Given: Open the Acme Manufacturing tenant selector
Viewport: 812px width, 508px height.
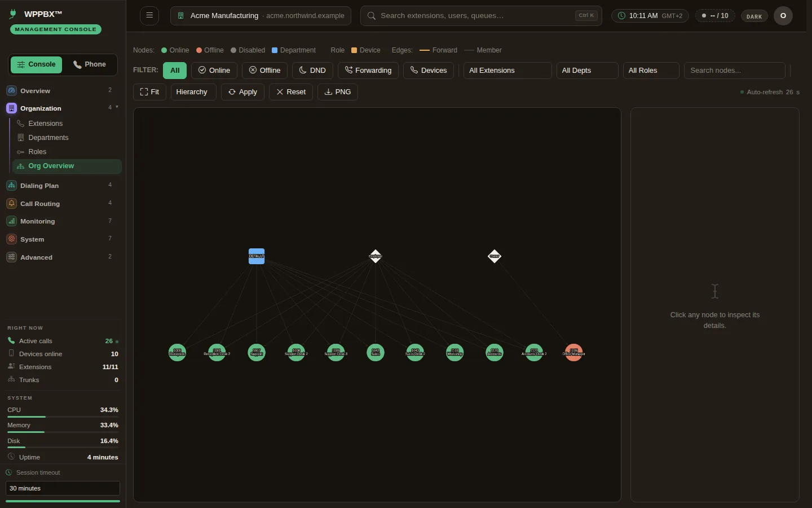Looking at the screenshot, I should click(261, 16).
